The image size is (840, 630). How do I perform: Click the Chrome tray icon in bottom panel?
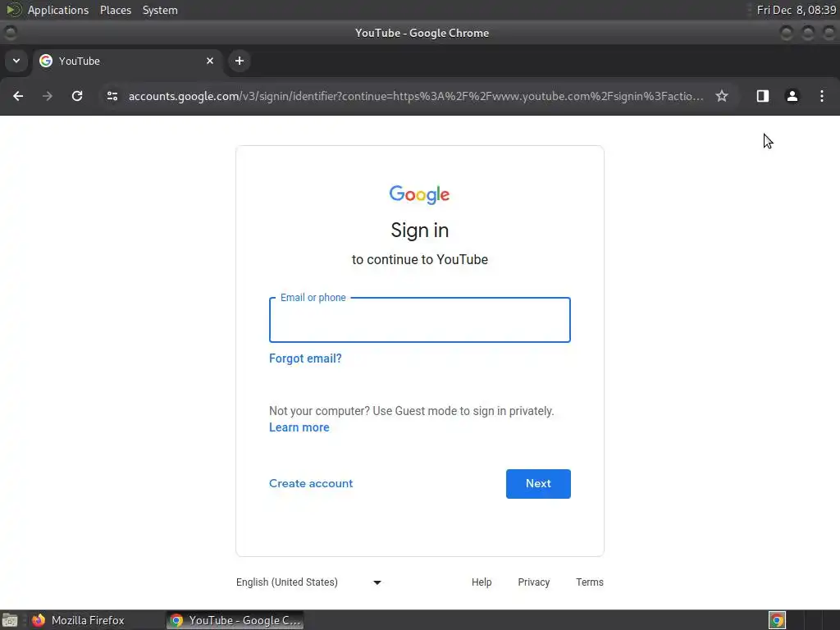click(x=777, y=620)
